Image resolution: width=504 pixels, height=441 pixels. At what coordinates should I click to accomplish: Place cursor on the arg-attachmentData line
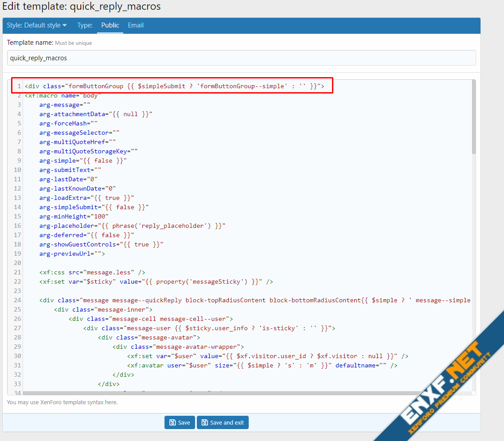(95, 114)
